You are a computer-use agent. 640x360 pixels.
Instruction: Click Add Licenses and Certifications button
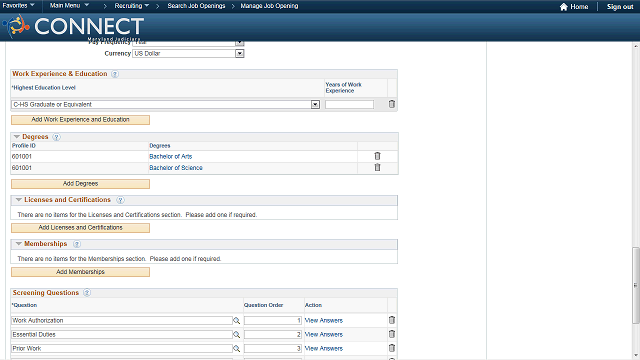(80, 228)
